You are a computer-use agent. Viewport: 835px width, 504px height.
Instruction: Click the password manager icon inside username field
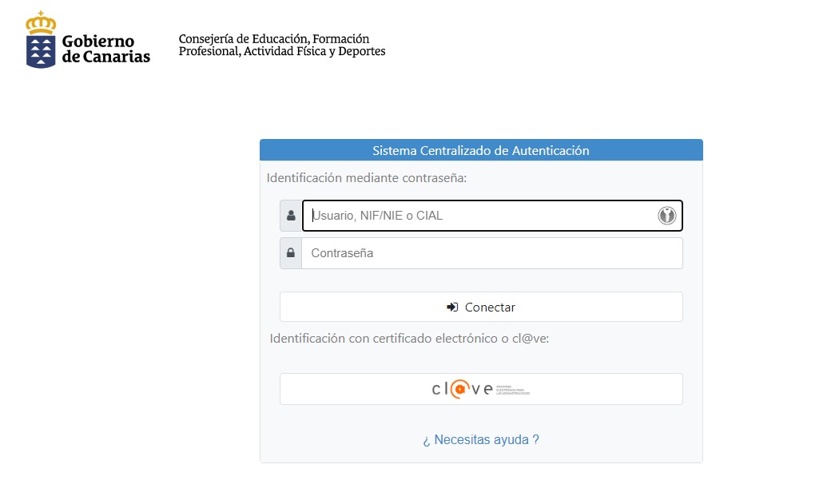click(666, 216)
